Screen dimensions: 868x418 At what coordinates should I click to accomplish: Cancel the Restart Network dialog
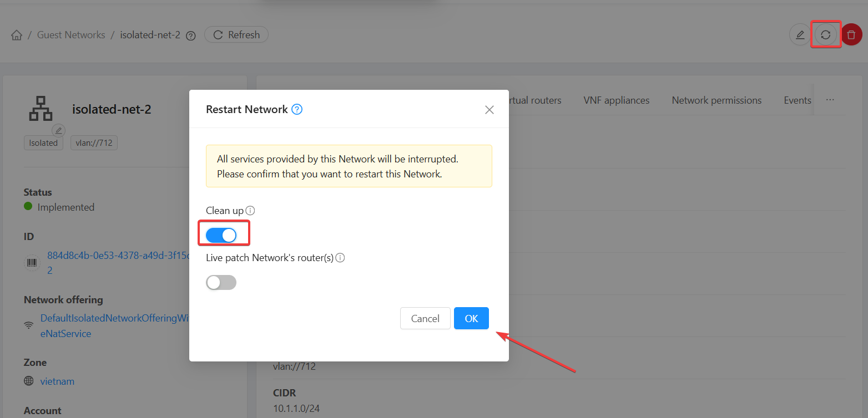(425, 318)
